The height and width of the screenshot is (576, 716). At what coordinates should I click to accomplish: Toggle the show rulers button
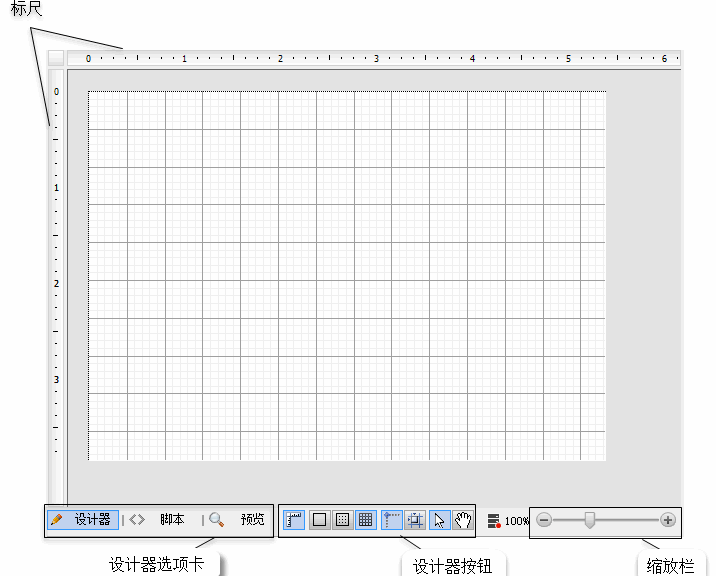[x=294, y=520]
